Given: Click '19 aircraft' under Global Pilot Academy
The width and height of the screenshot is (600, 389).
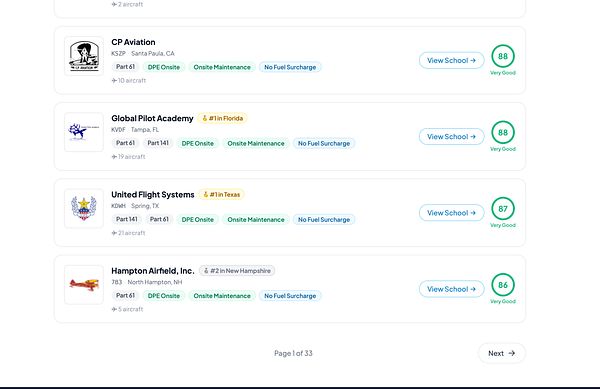Looking at the screenshot, I should pyautogui.click(x=129, y=156).
